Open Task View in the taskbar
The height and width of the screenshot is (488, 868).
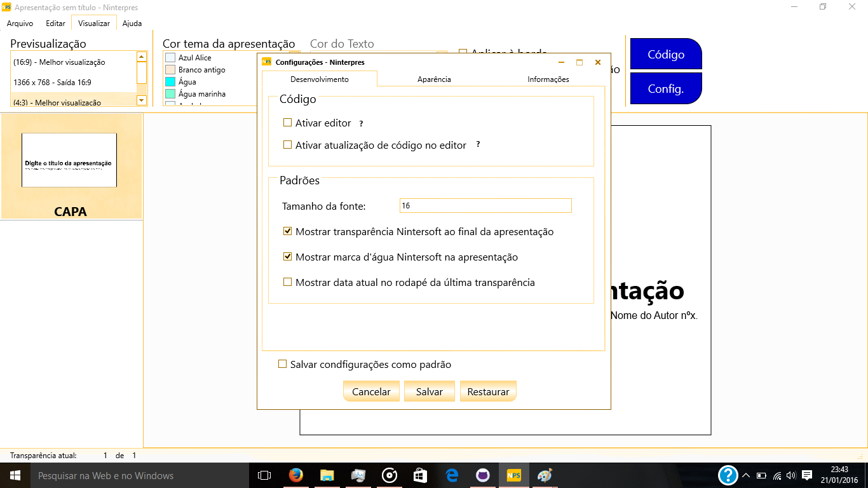point(264,475)
